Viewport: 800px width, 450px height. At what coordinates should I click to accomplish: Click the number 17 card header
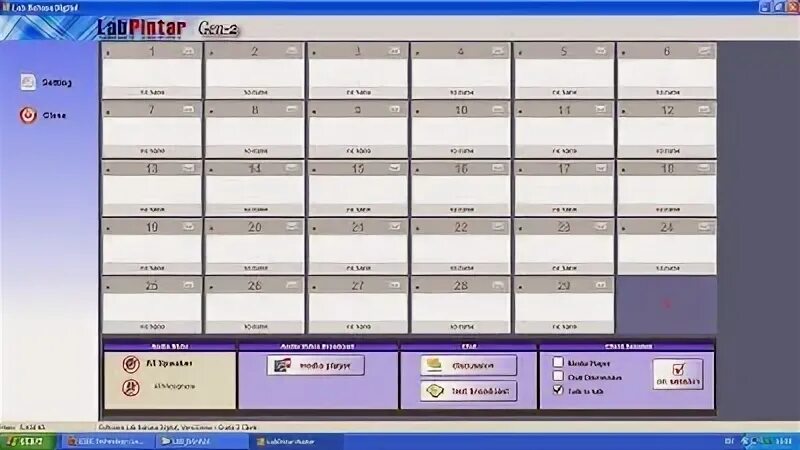click(x=564, y=168)
